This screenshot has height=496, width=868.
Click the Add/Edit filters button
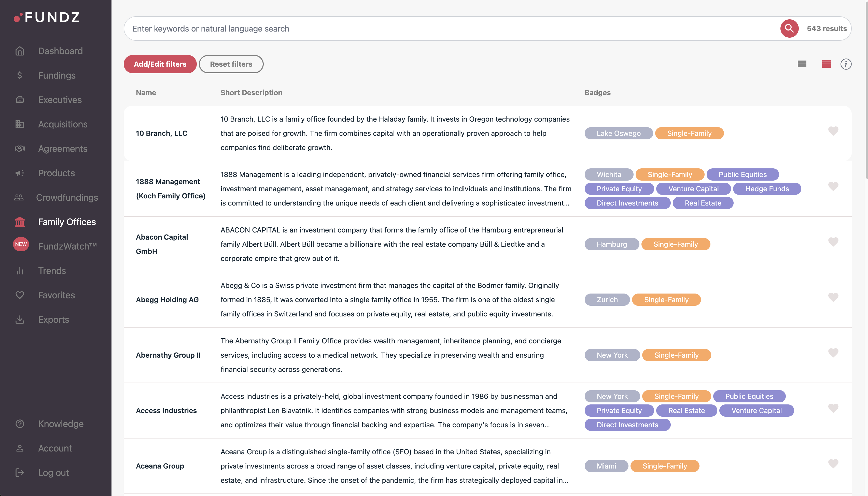click(x=160, y=64)
